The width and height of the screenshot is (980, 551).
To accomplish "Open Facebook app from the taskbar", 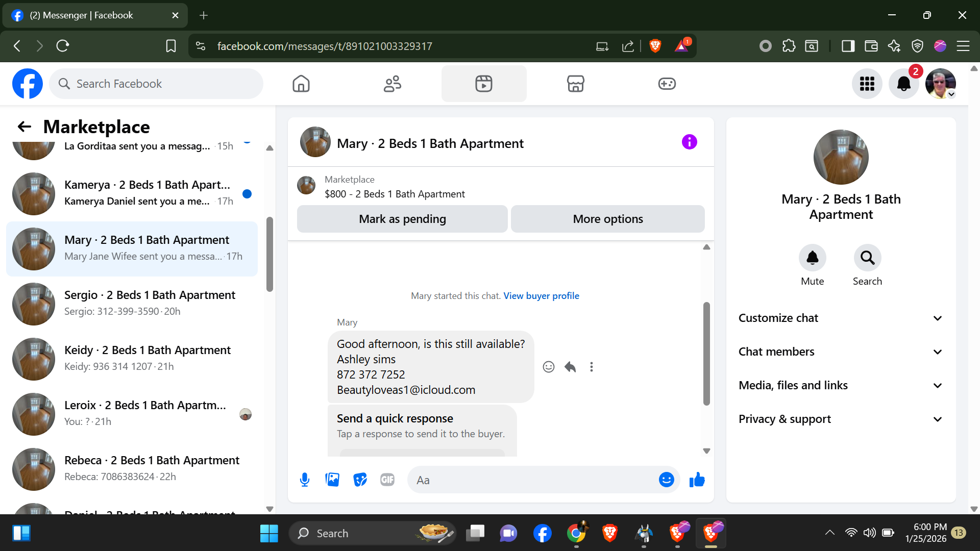I will [542, 533].
